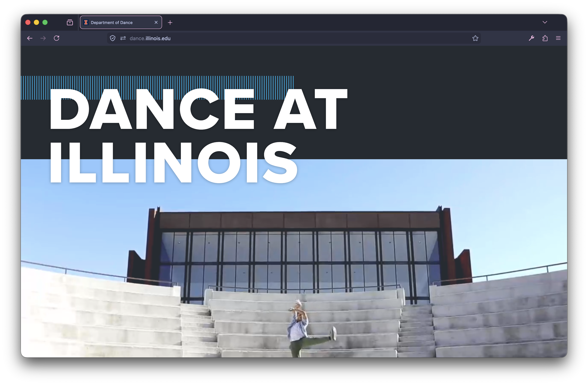The width and height of the screenshot is (588, 385).
Task: Open Firefox View from the tab bar
Action: (x=70, y=23)
